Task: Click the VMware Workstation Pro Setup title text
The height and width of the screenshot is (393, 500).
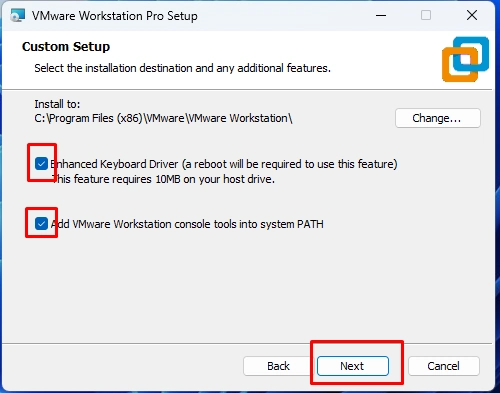Action: [115, 16]
